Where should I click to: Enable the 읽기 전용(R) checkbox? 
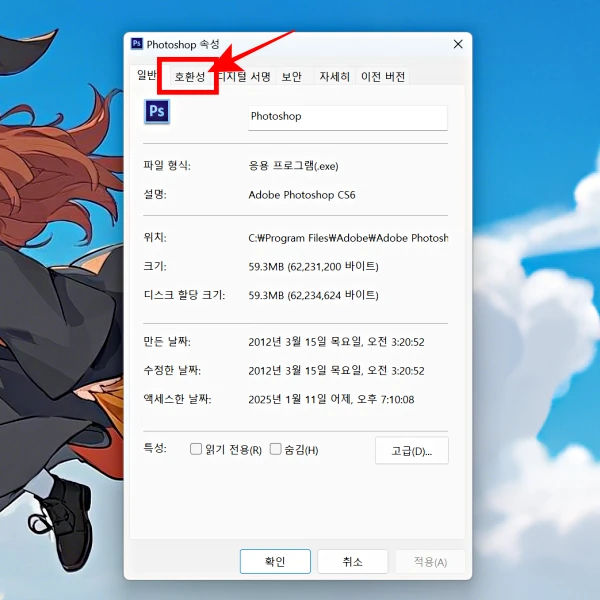(x=196, y=449)
